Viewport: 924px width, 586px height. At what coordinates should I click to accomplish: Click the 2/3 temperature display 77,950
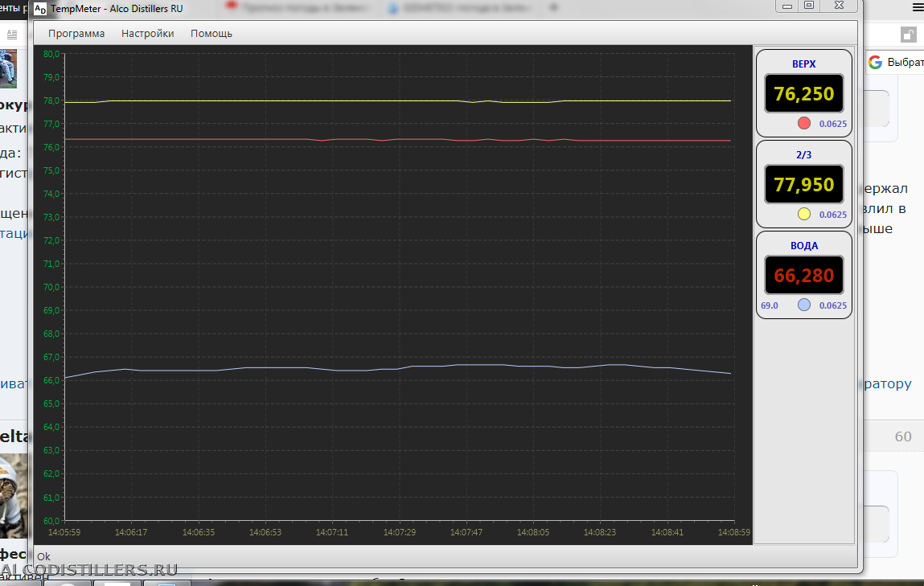[804, 184]
